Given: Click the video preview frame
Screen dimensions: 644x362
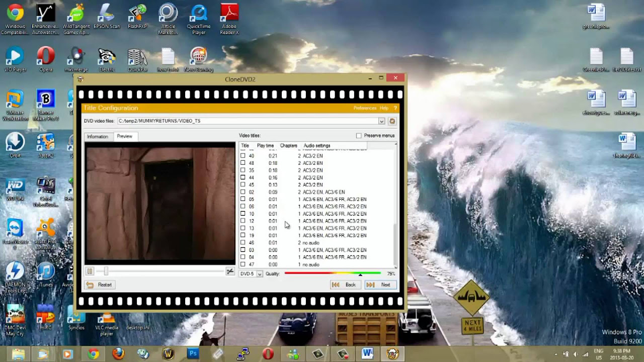Looking at the screenshot, I should (160, 203).
